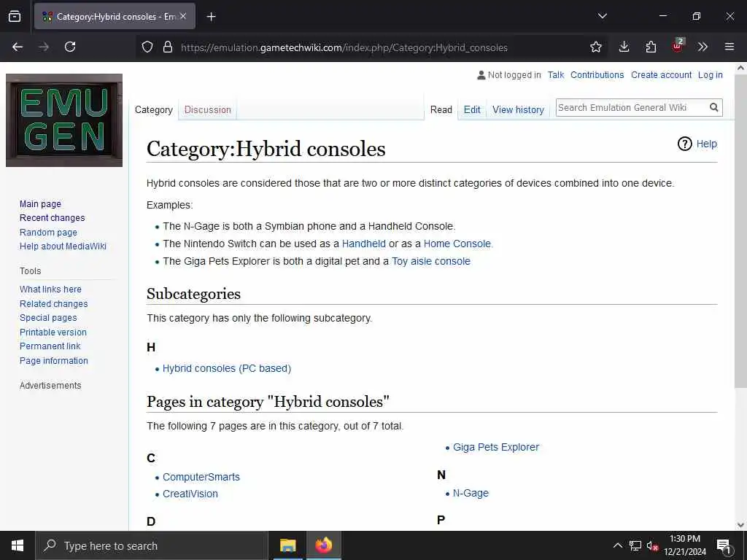This screenshot has height=560, width=747.
Task: Click the Permanent link
Action: 50,346
